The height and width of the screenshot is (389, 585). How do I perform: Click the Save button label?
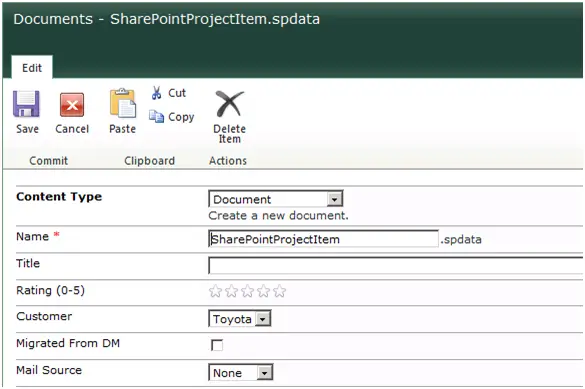(27, 129)
